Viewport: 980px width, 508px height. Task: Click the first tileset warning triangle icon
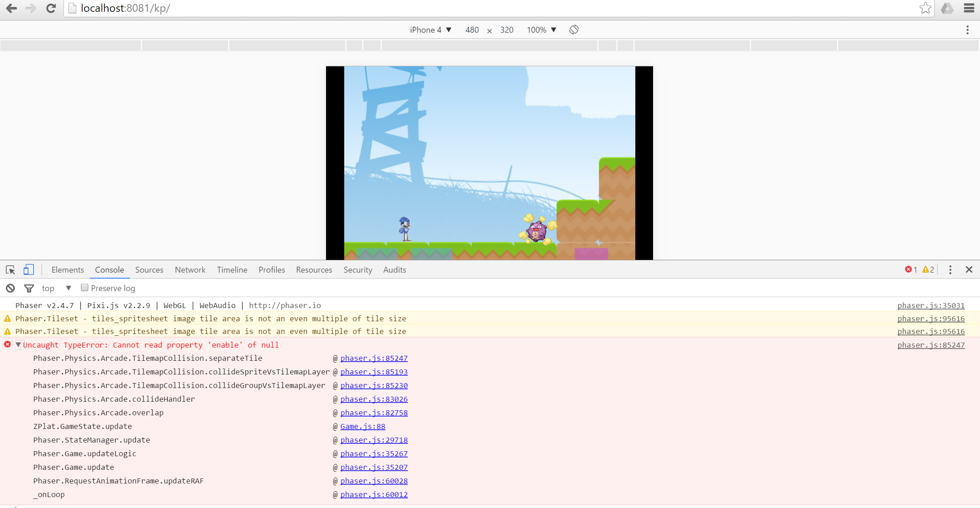pos(8,319)
